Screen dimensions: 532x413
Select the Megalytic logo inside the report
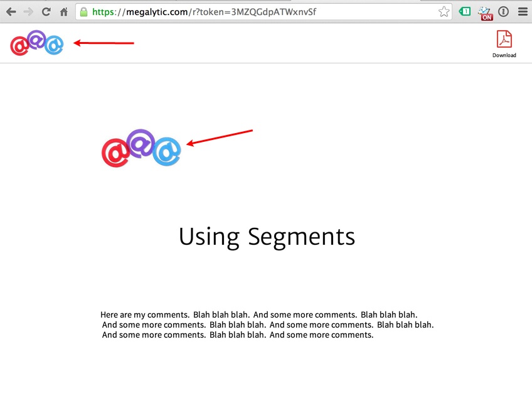(141, 148)
